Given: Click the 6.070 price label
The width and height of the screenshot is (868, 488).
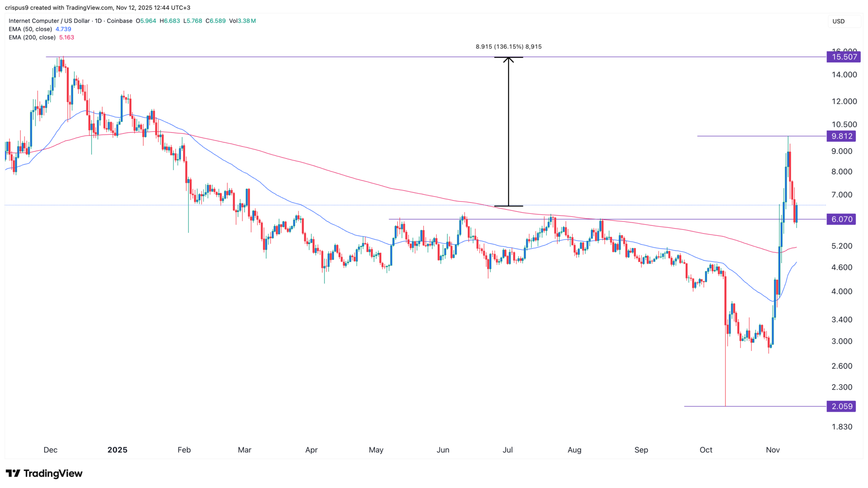Looking at the screenshot, I should click(841, 219).
